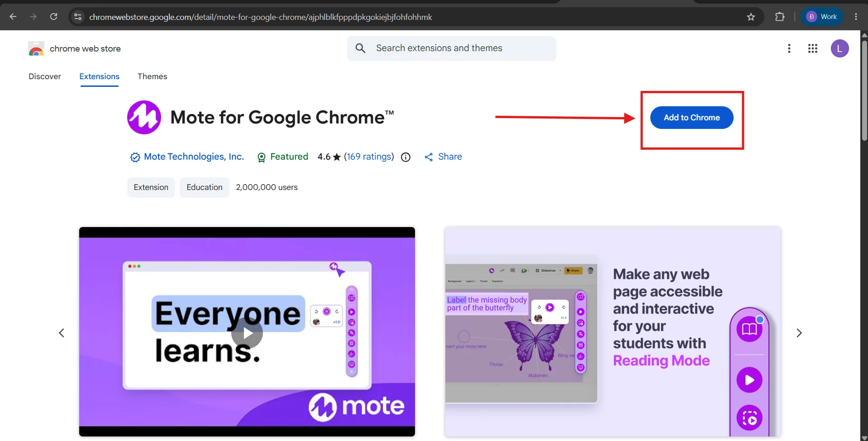This screenshot has width=868, height=441.
Task: Open the Mote Technologies, Inc. publisher link
Action: click(x=194, y=156)
